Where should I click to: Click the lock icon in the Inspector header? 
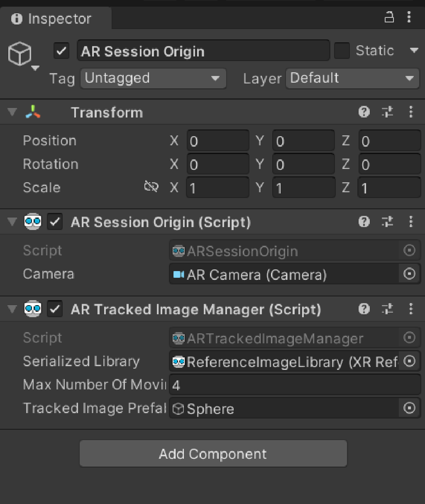pyautogui.click(x=389, y=17)
